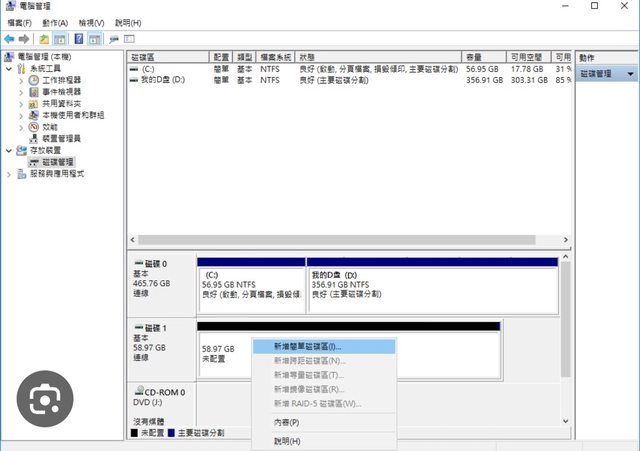
Task: Click the Back arrow toolbar icon
Action: click(9, 38)
